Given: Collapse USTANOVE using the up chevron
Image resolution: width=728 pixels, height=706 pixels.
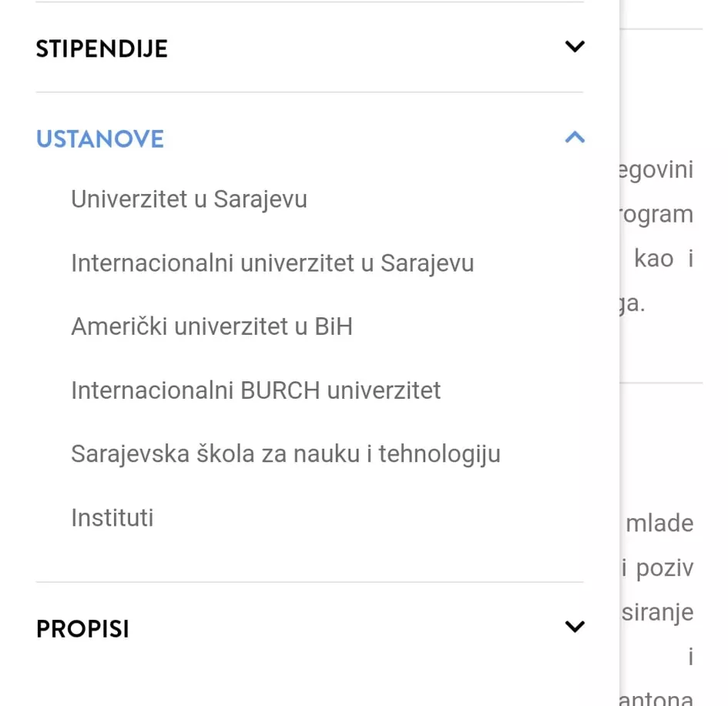Looking at the screenshot, I should pyautogui.click(x=575, y=138).
